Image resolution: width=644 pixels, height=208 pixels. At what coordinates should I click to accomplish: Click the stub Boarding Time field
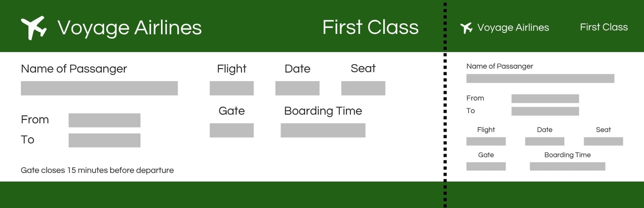(568, 166)
